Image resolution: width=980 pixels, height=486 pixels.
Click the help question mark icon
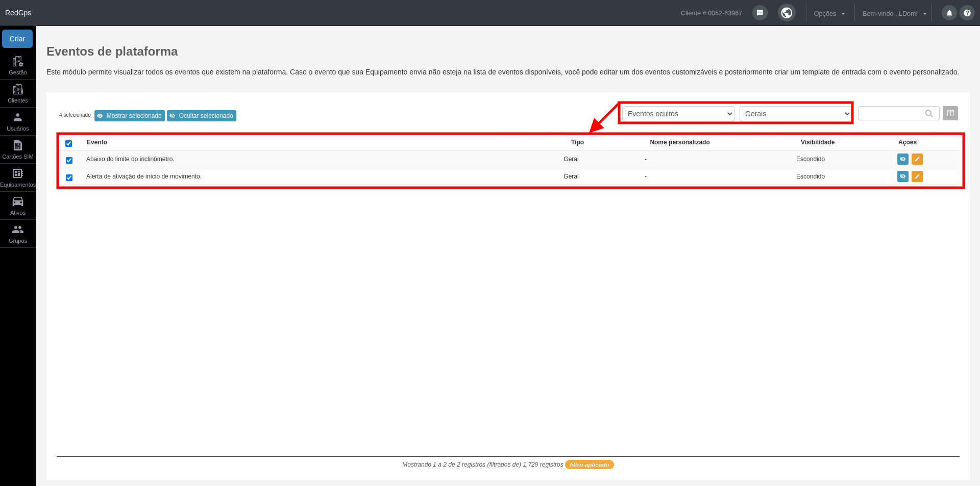point(967,13)
